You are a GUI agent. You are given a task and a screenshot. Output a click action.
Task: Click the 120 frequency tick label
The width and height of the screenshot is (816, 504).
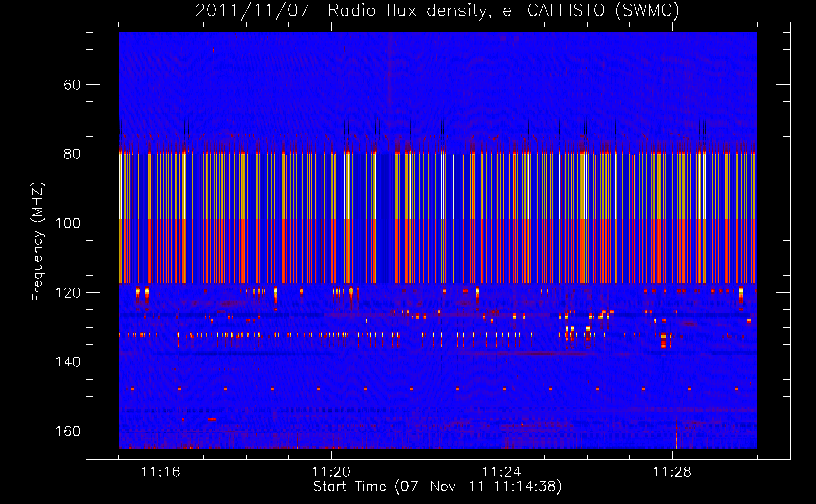coord(68,293)
